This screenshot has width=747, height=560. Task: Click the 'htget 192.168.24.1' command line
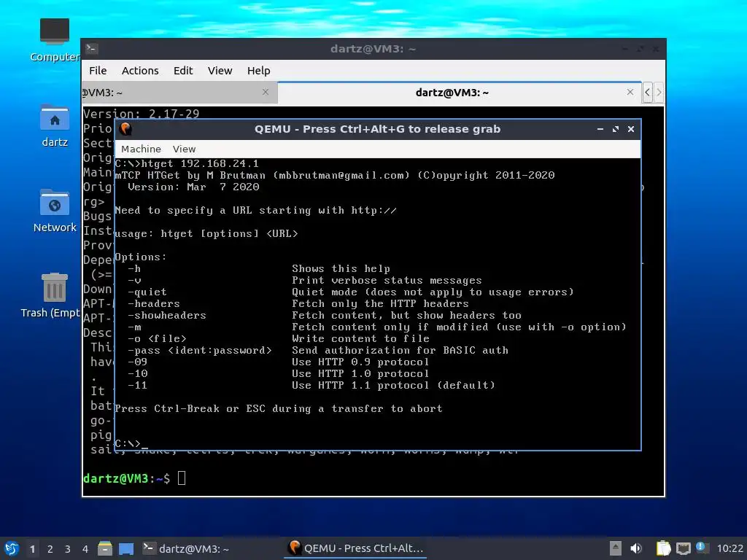pos(187,164)
